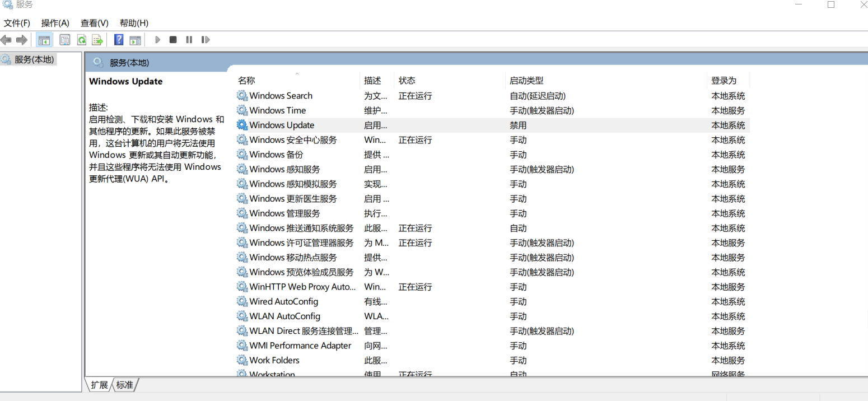Click 自动(延迟启动) startup type of Windows Search
The height and width of the screenshot is (401, 868).
[x=538, y=96]
